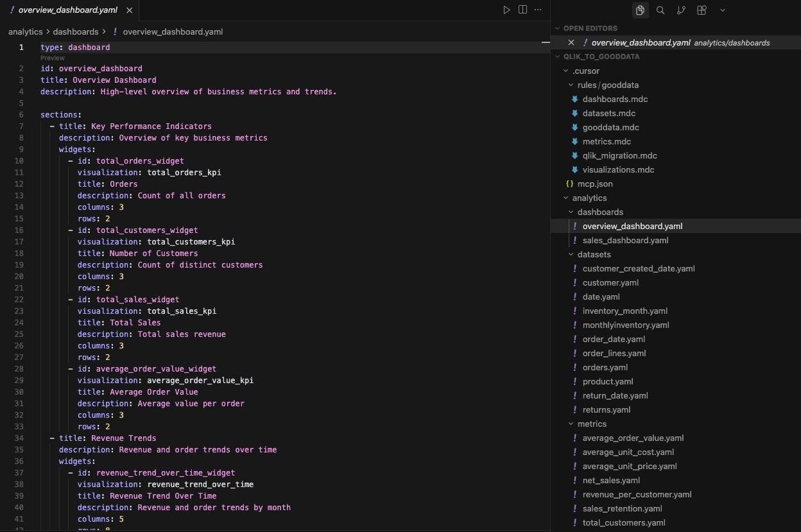Click the customize layout icon
The height and width of the screenshot is (532, 801).
[x=702, y=10]
